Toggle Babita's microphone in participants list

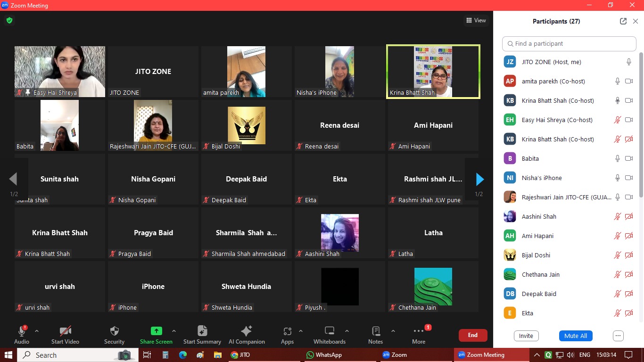[617, 159]
